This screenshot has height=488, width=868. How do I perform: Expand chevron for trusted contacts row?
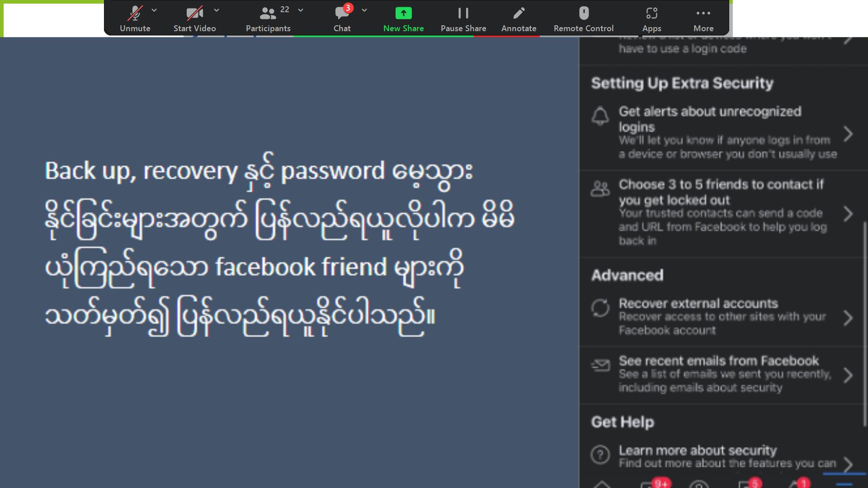point(848,214)
